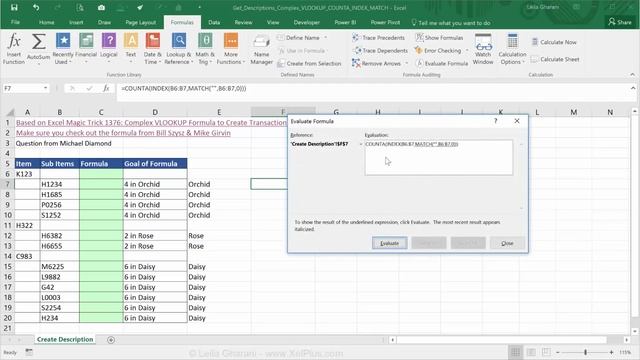Open the Excel Magic Trick 1376 link

click(x=151, y=122)
